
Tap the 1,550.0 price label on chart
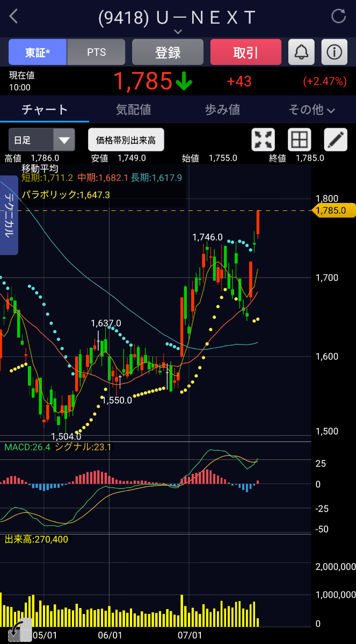117,400
